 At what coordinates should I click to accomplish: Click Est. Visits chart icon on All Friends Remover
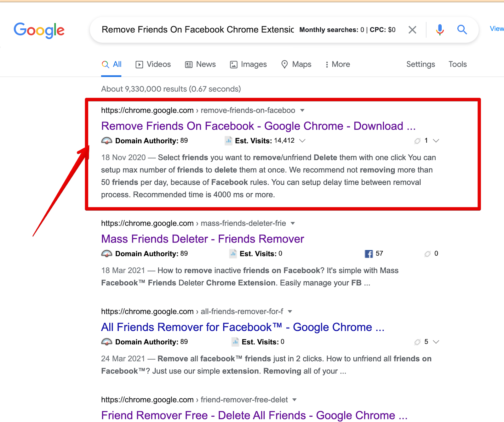[x=235, y=342]
